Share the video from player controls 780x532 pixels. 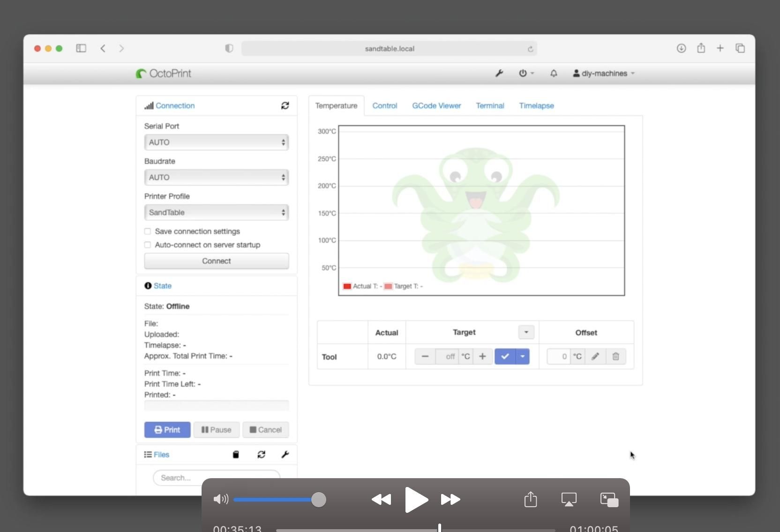click(531, 499)
